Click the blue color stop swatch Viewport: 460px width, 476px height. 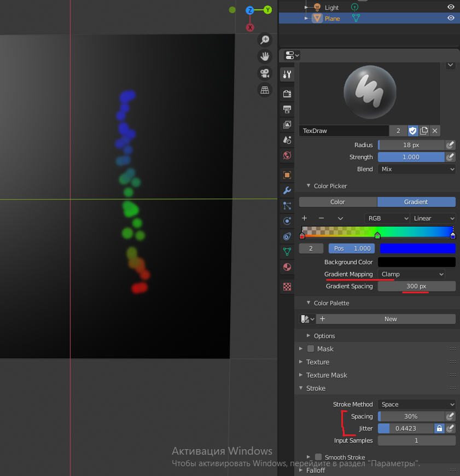coord(418,248)
